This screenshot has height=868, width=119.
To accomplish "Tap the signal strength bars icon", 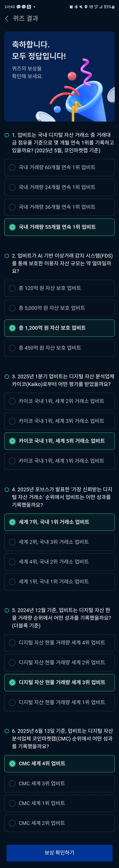I will tap(101, 7).
